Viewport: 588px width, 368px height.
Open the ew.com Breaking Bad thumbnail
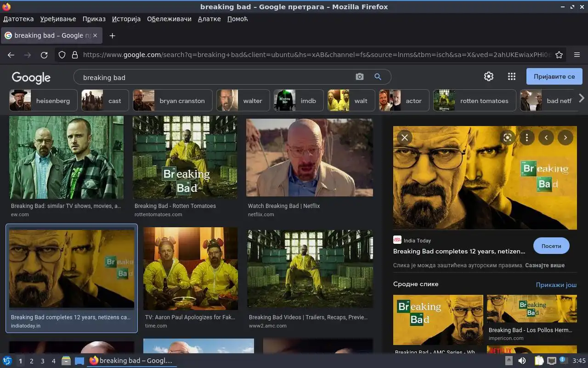tap(66, 157)
